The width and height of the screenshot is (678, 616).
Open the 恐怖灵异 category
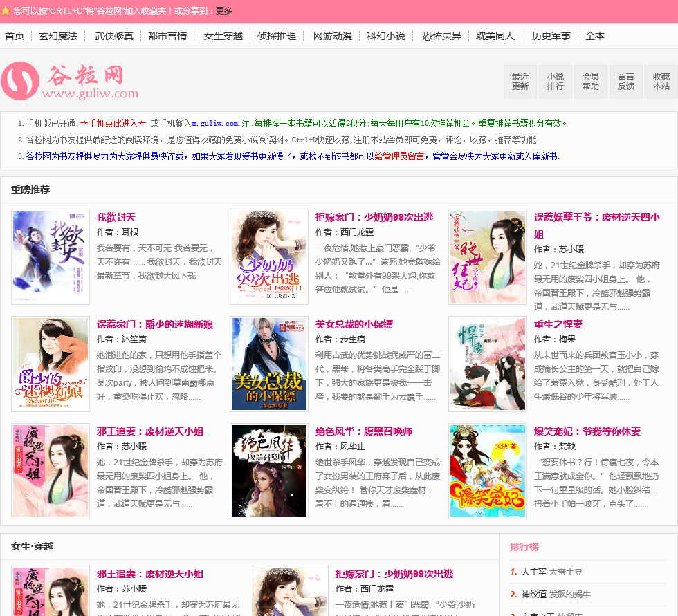(442, 36)
